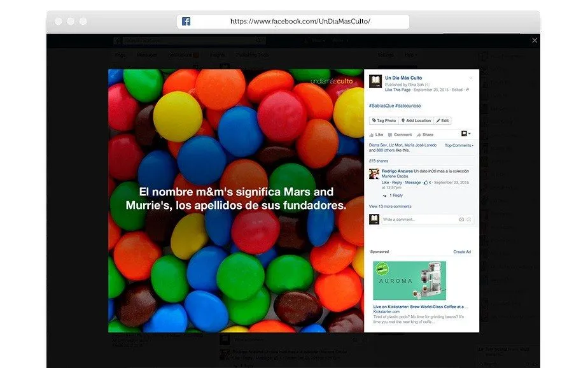Click the Create Ad link
Viewport: 588px width, 368px height.
tap(462, 251)
